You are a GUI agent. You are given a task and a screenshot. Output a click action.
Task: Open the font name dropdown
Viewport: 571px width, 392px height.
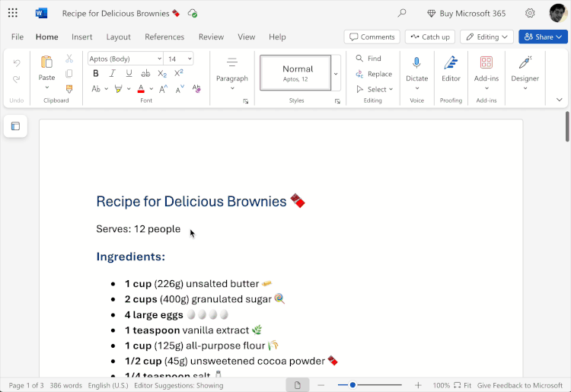point(159,59)
